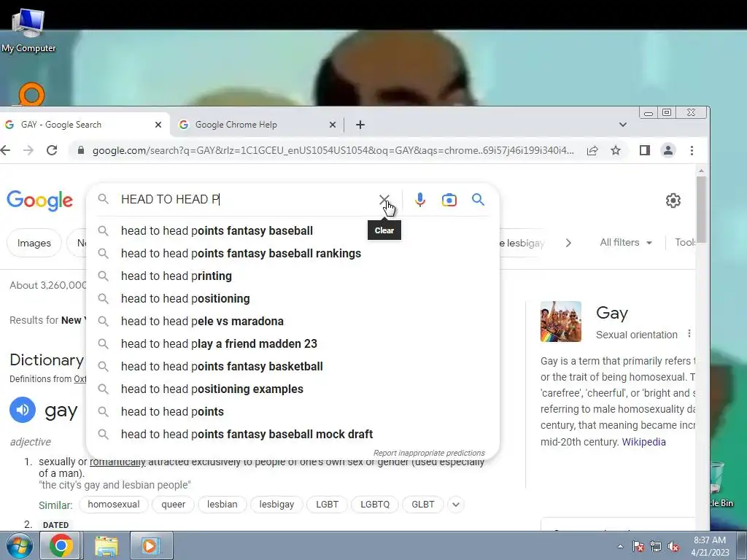Select the Images filter
Screen dimensions: 747x560
coord(34,243)
